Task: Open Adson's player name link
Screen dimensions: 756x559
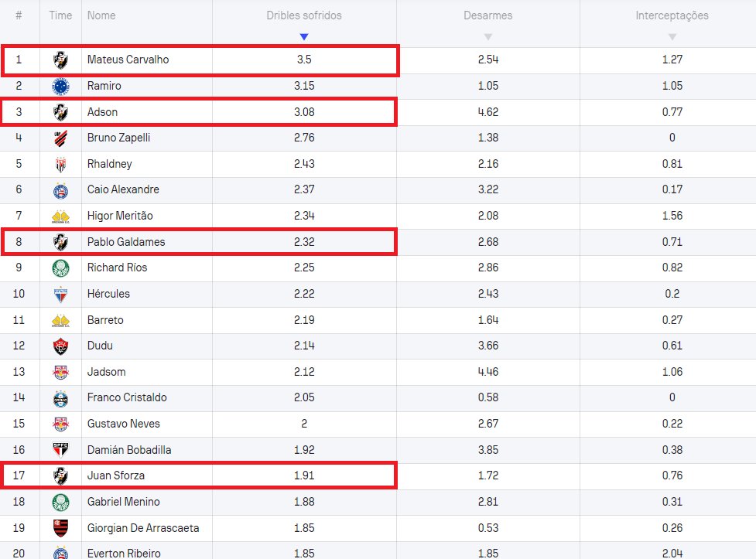Action: click(103, 112)
